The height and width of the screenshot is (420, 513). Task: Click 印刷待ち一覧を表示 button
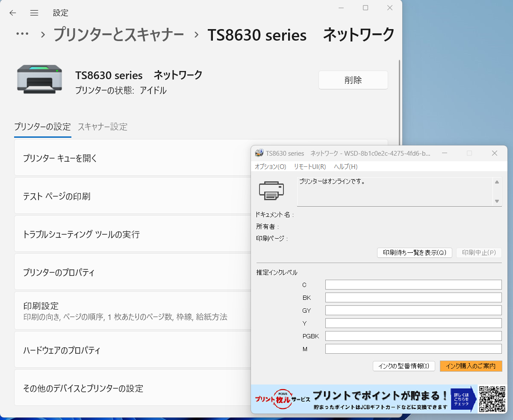414,253
